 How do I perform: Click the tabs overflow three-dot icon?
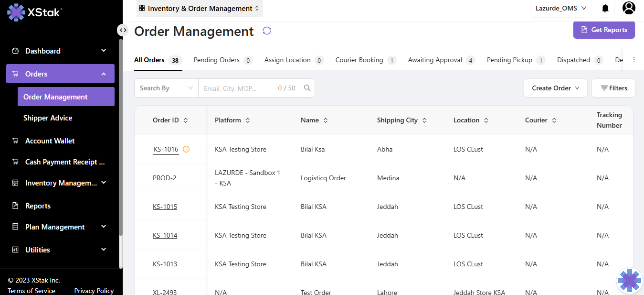coord(634,60)
